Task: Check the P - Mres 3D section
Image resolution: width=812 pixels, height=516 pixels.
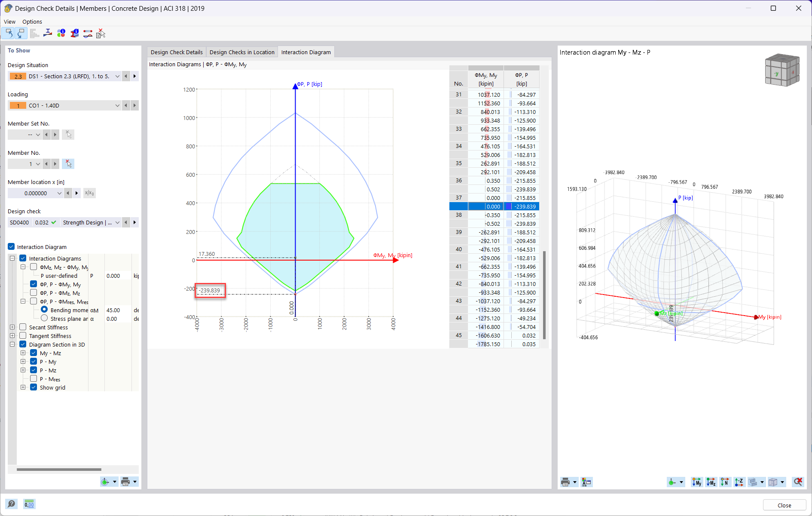Action: [x=34, y=379]
